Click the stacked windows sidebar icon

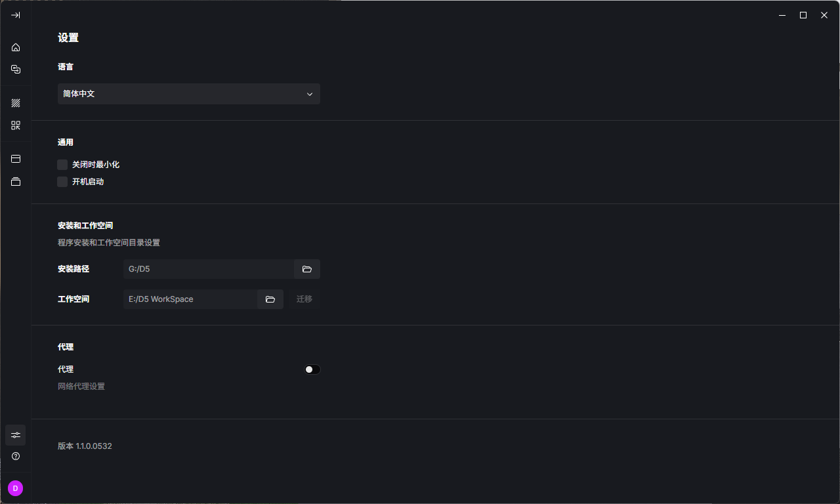(x=16, y=182)
